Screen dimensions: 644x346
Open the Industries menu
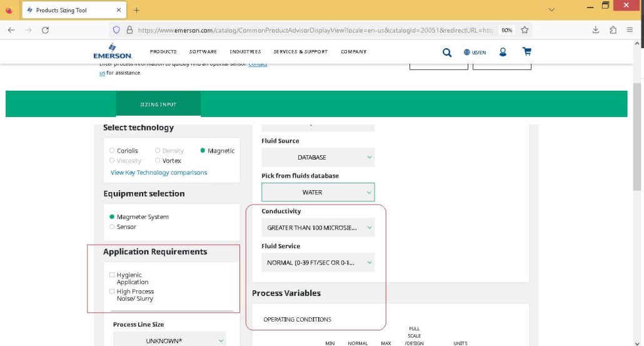point(245,52)
